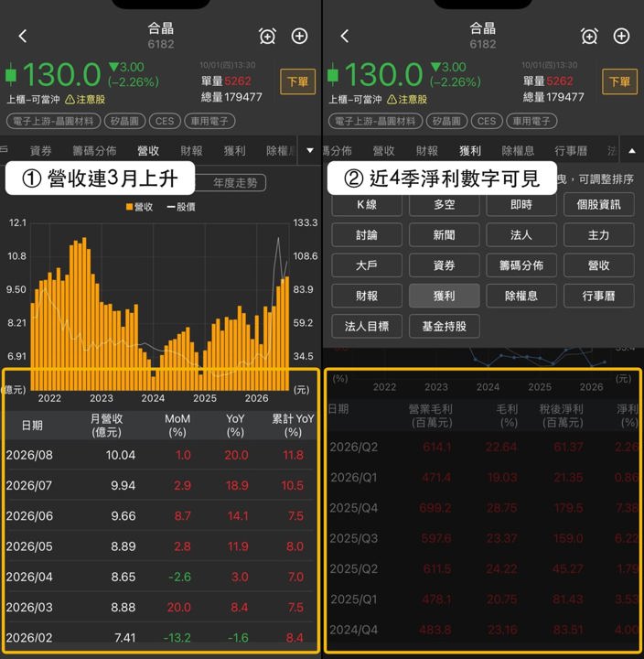
Task: Choose 法人目標 in the tab grid
Action: (x=367, y=326)
